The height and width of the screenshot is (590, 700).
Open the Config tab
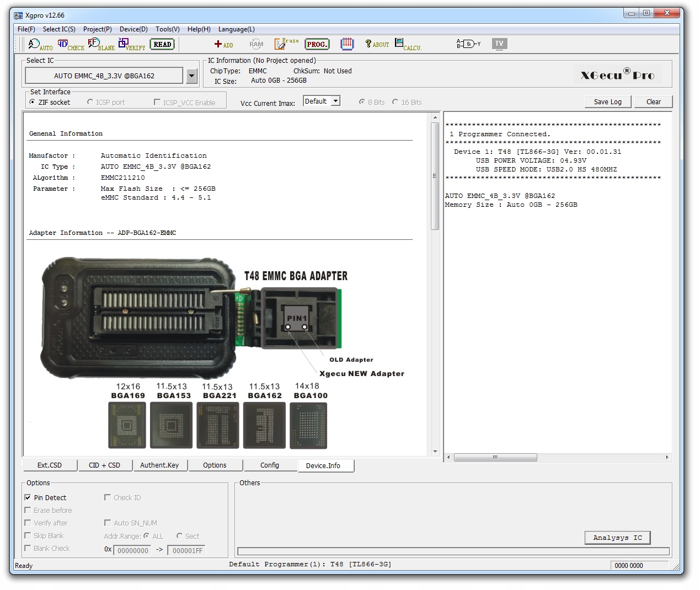(x=270, y=465)
